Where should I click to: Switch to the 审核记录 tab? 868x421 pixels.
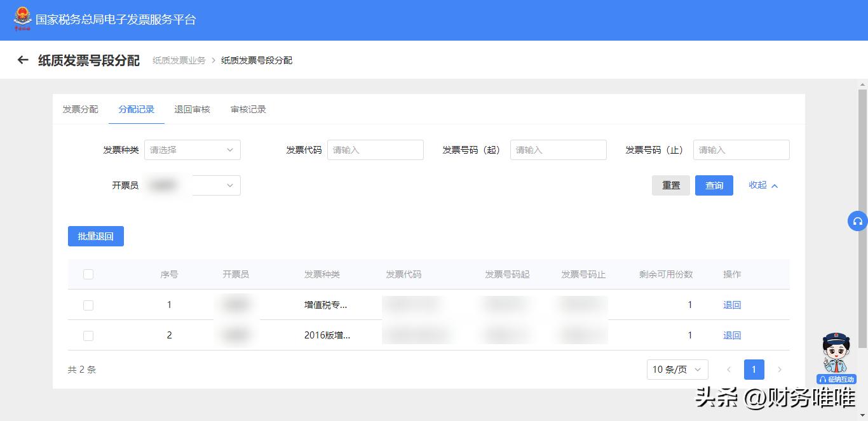pyautogui.click(x=248, y=109)
